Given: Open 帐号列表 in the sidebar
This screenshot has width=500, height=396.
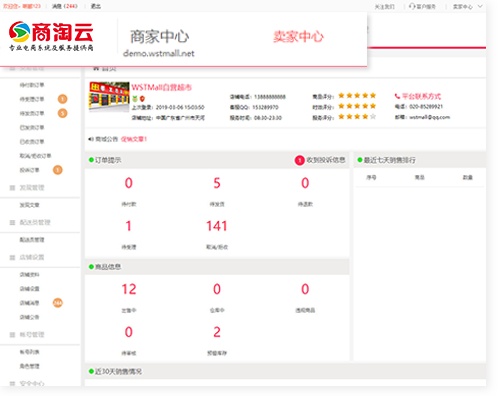Looking at the screenshot, I should pos(29,352).
